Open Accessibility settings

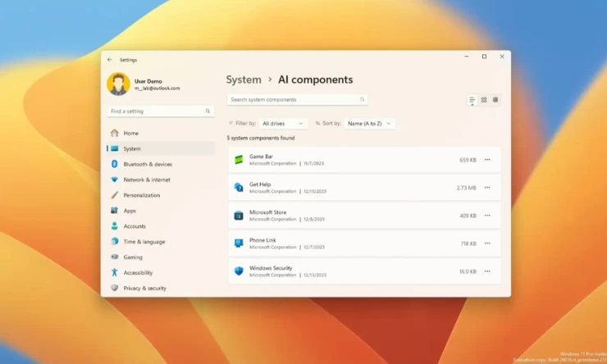click(x=161, y=272)
